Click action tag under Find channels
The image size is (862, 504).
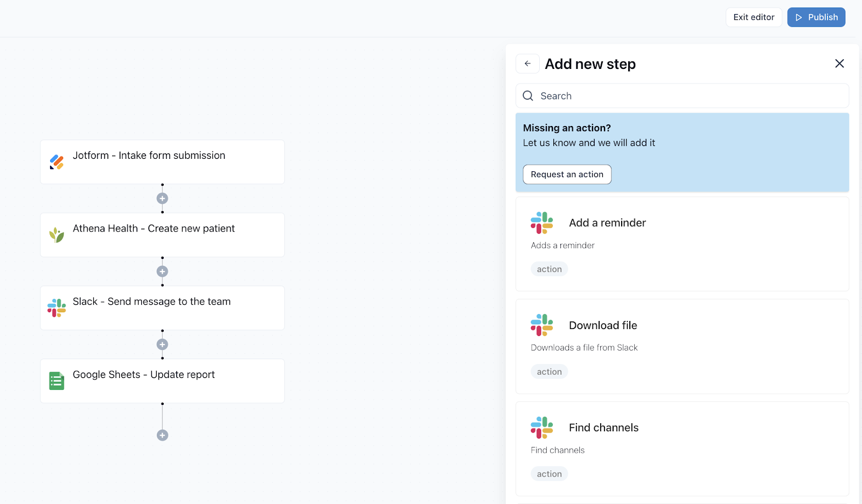(549, 474)
